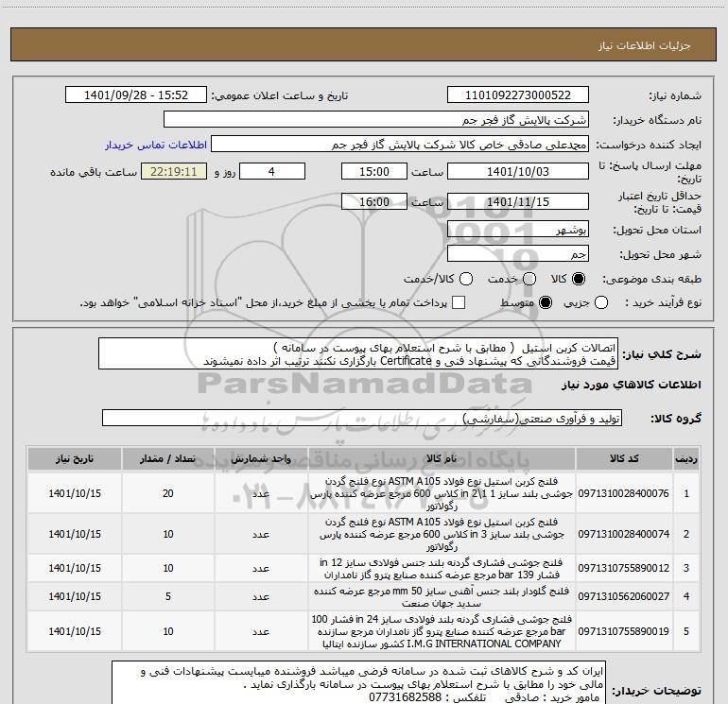Click the تعداد / مقدار column header
This screenshot has height=704, width=728.
(168, 458)
